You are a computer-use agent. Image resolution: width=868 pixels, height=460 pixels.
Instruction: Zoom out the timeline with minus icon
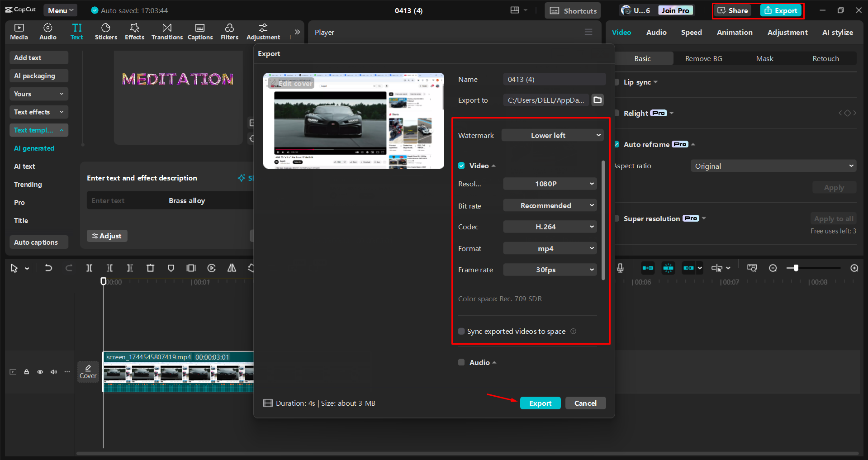[773, 268]
